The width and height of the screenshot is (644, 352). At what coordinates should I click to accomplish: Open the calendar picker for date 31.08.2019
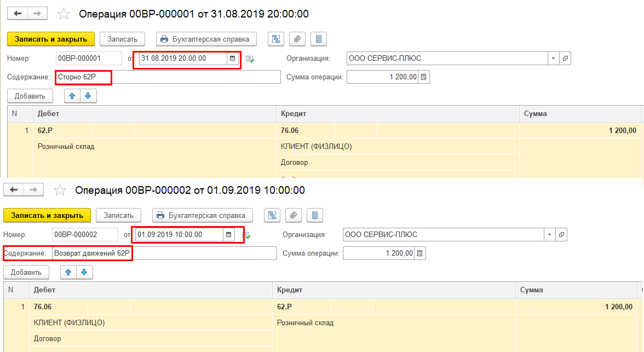(x=232, y=59)
